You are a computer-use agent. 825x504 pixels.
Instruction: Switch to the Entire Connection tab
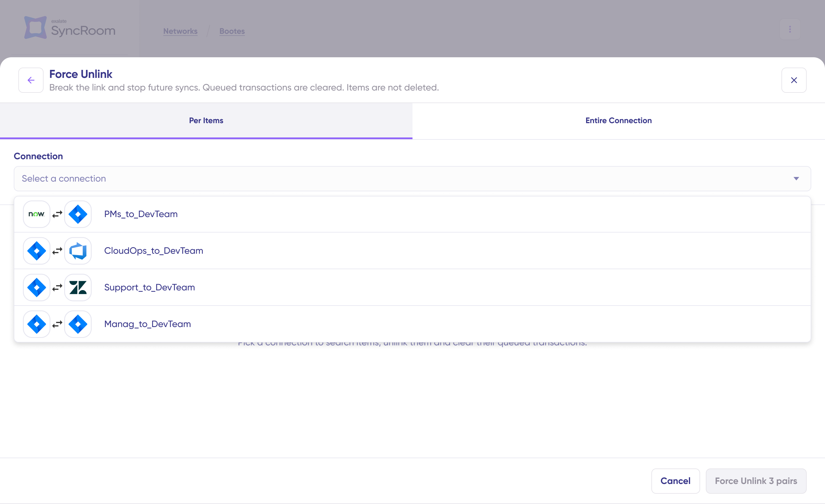[618, 121]
